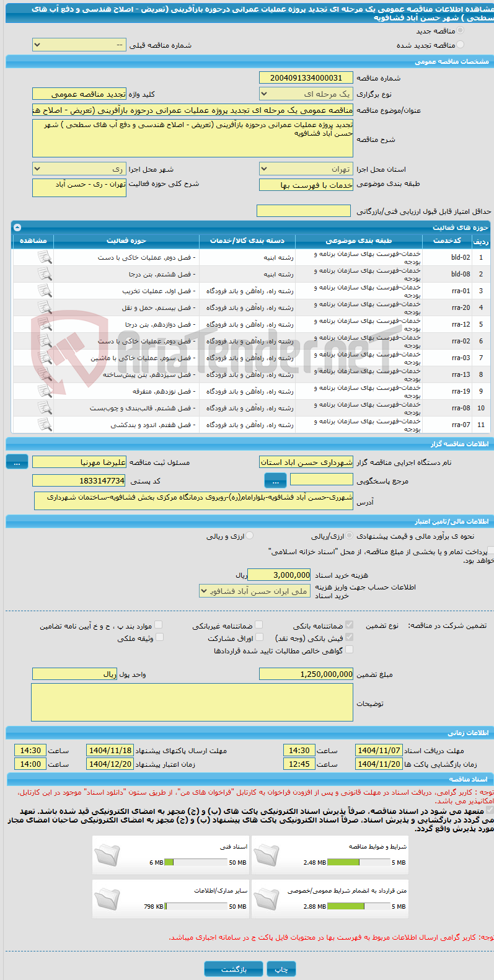494x980 pixels.
Task: Open استان محل اجرا dropdown
Action: point(306,169)
